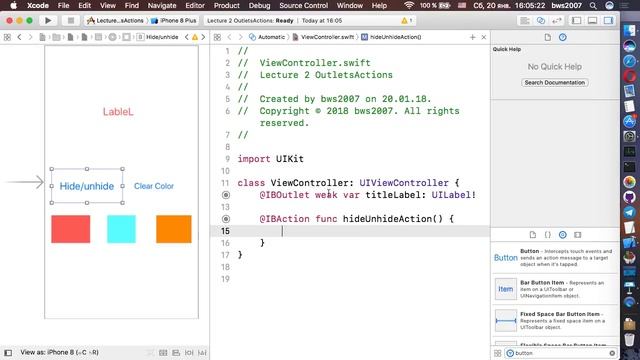
Task: Open the Media library tab
Action: click(x=577, y=235)
